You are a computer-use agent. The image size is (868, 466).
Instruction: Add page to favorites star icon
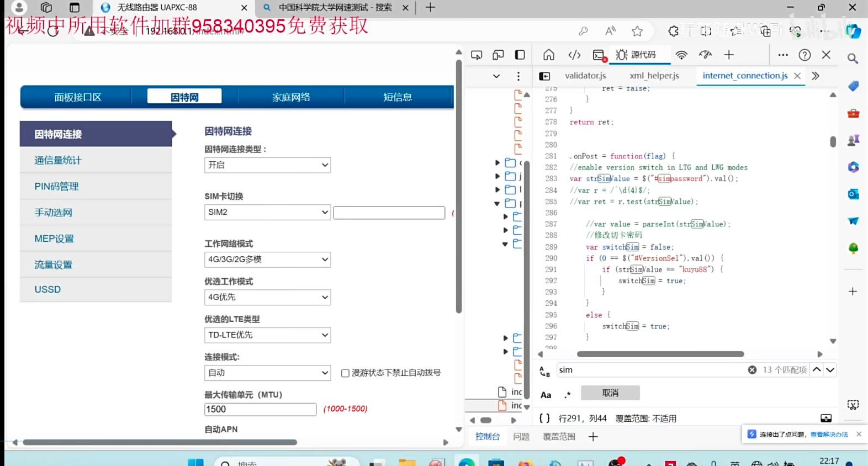pyautogui.click(x=637, y=31)
